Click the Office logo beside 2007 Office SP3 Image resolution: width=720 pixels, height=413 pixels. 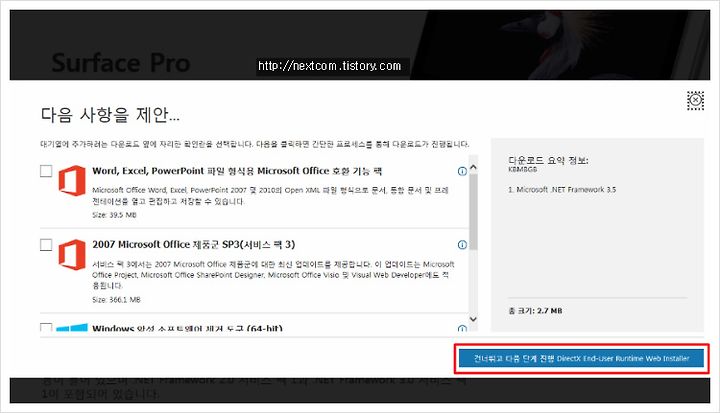click(x=72, y=254)
